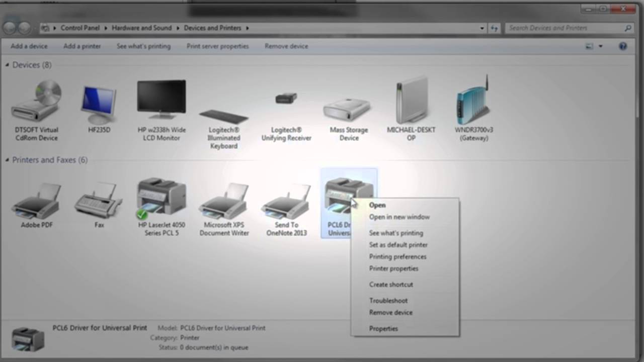Click the search magnifier icon
The height and width of the screenshot is (362, 644).
point(628,28)
